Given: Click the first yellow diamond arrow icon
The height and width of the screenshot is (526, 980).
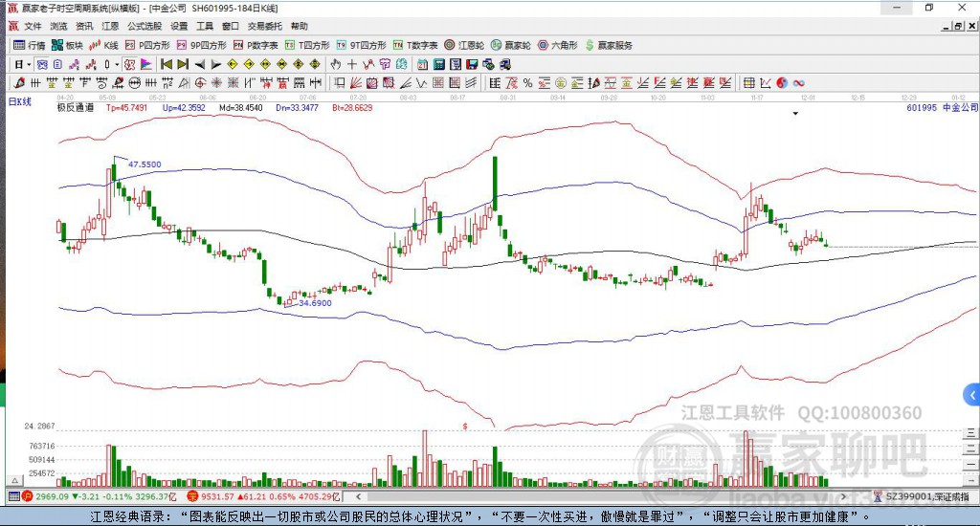Looking at the screenshot, I should (233, 64).
